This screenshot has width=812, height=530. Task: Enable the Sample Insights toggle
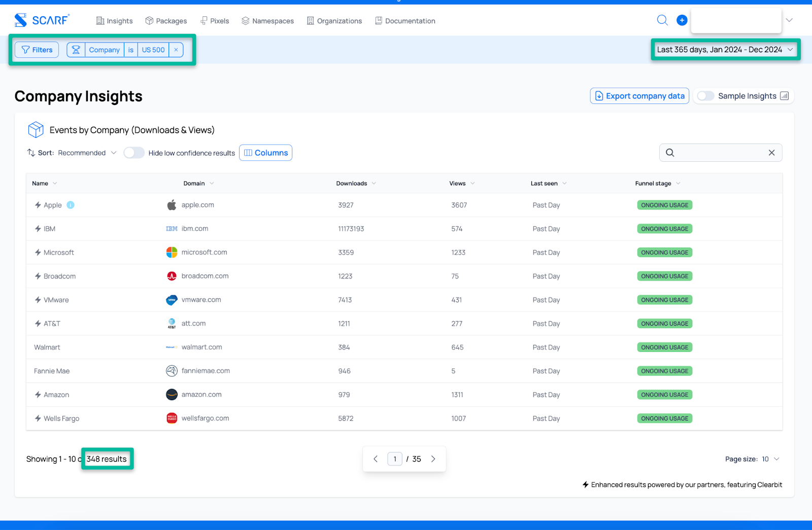[705, 96]
